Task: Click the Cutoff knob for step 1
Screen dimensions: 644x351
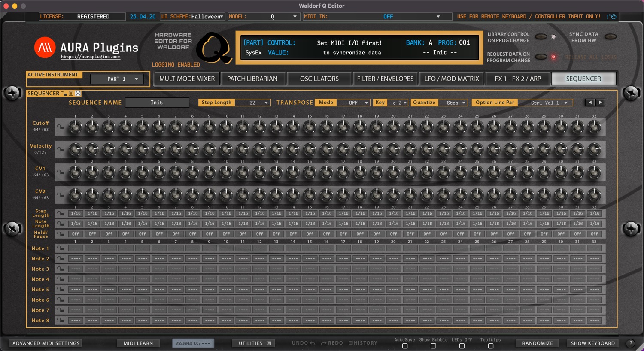Action: point(75,127)
